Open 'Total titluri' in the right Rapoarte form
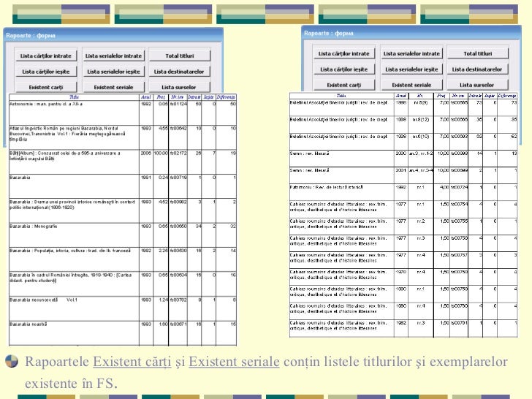532x399 pixels. point(478,53)
